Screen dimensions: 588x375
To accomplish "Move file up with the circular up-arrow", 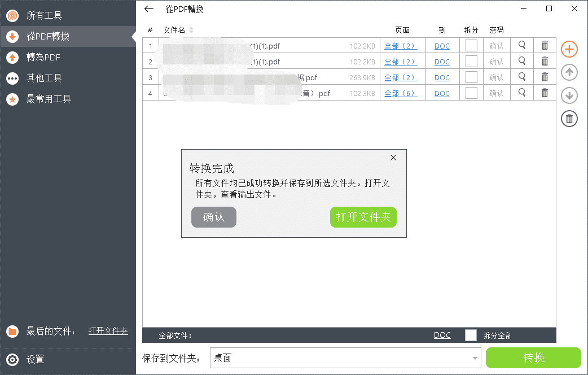I will pos(569,72).
